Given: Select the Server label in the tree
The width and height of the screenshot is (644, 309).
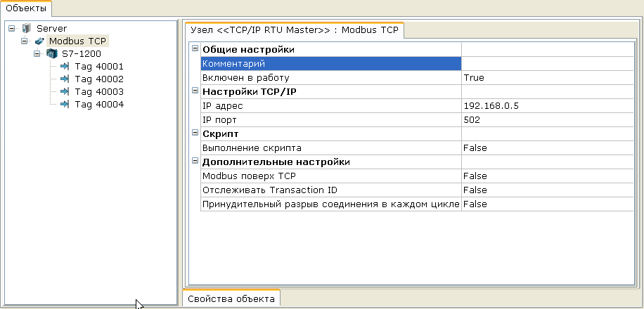Looking at the screenshot, I should (x=52, y=28).
